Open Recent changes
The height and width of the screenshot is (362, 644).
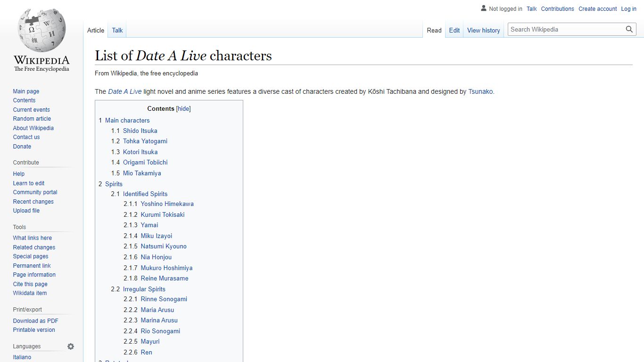pyautogui.click(x=33, y=202)
